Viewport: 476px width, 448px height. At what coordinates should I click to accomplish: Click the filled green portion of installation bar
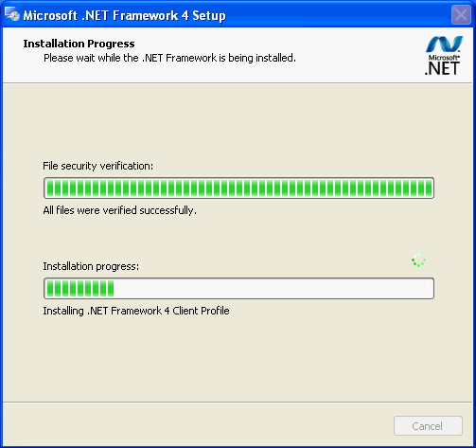pyautogui.click(x=80, y=288)
